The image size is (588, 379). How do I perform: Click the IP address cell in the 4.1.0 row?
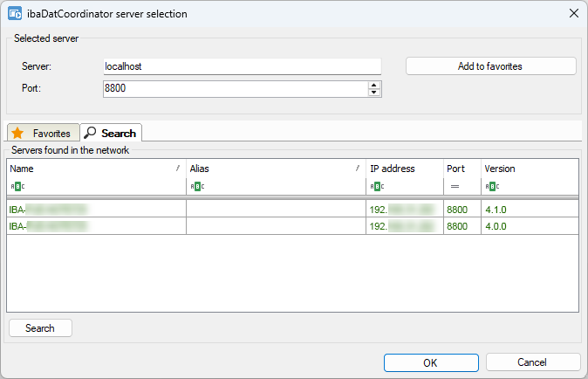point(405,209)
